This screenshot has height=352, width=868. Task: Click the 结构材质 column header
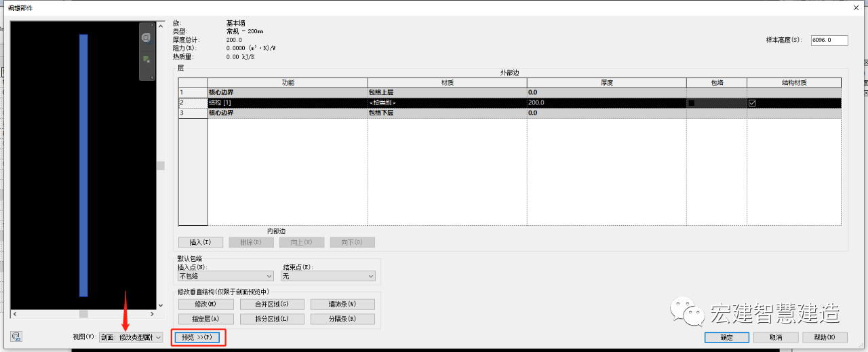point(794,83)
